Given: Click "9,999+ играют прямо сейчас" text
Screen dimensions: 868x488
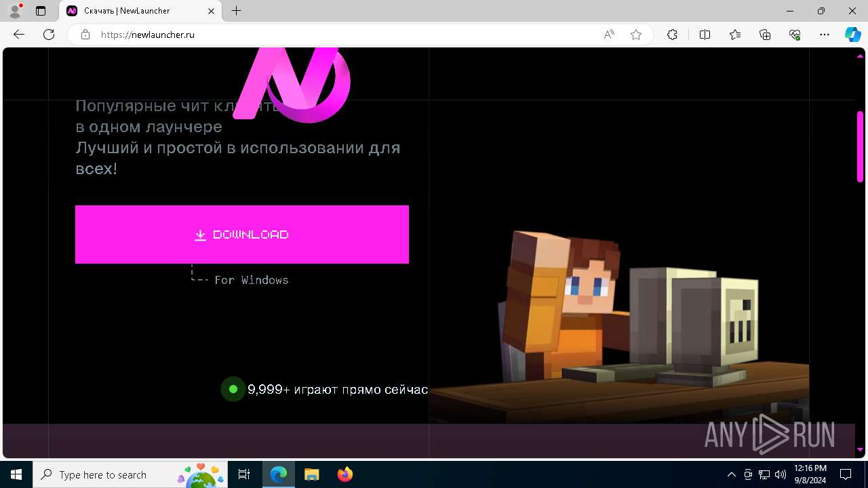Looking at the screenshot, I should 338,390.
